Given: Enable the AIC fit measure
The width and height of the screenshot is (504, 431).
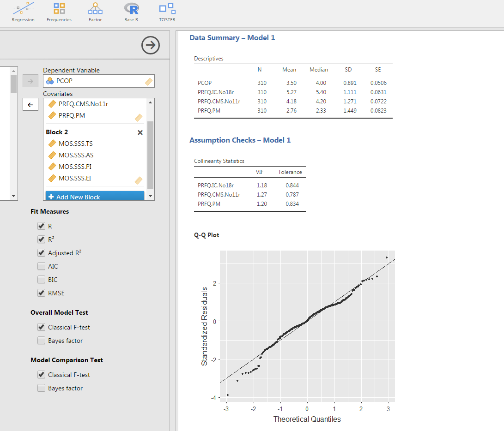Looking at the screenshot, I should tap(42, 266).
